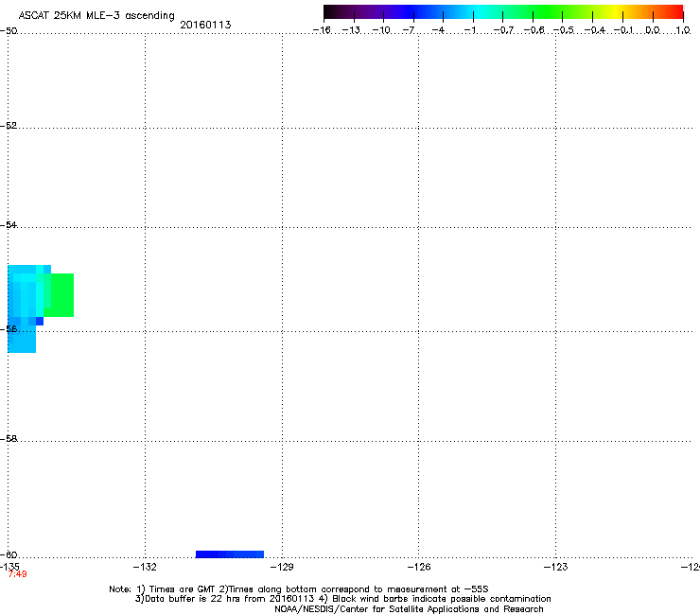
Task: Click the longitude label -123
Action: [555, 567]
